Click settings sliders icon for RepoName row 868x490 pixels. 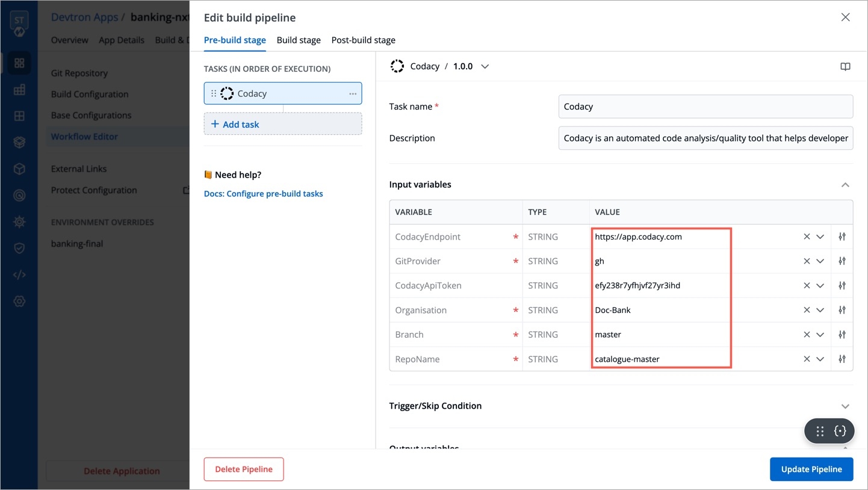coord(842,359)
